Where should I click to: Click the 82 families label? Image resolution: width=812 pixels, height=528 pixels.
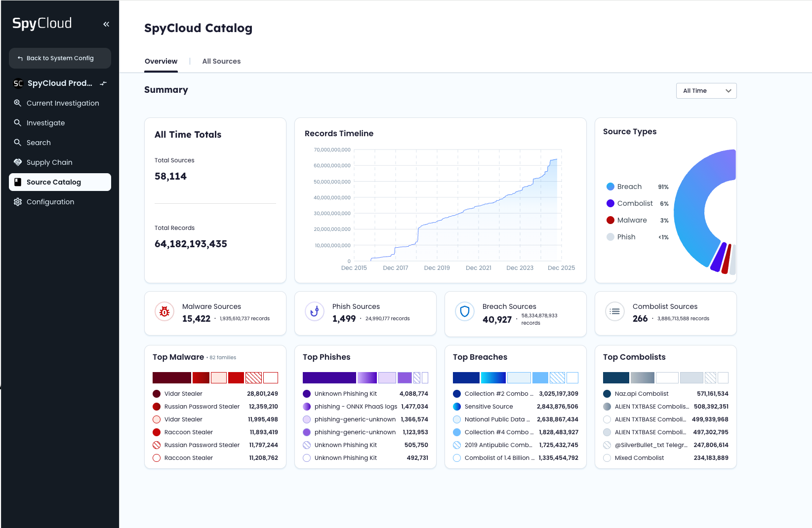[223, 358]
